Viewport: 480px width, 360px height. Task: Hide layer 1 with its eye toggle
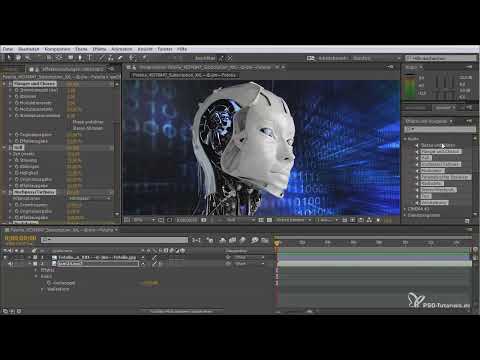(5, 257)
